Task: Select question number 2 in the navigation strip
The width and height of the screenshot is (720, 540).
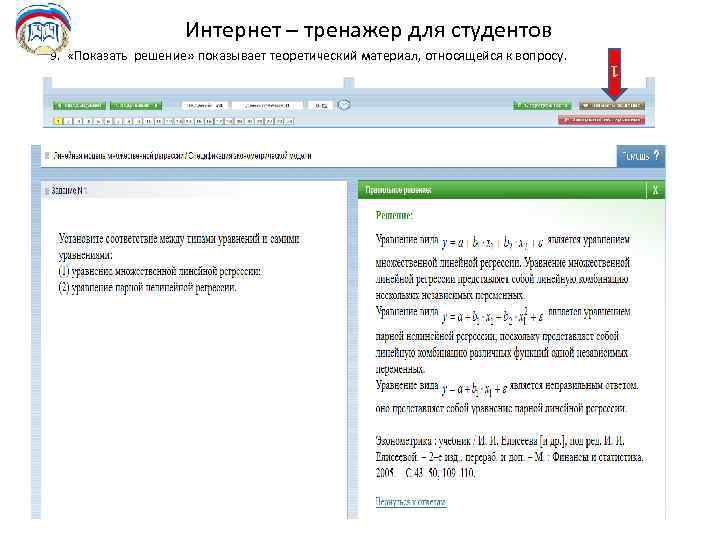Action: [x=68, y=121]
